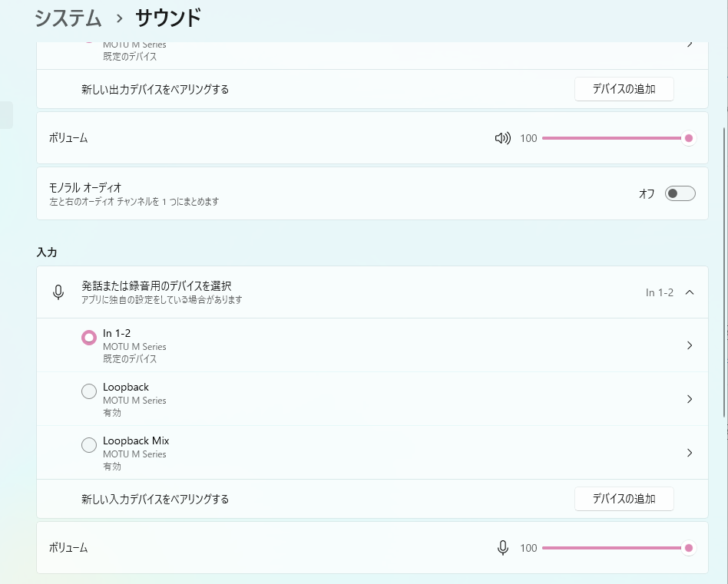Open In 1-2 device properties arrow
The height and width of the screenshot is (584, 728).
pos(689,345)
